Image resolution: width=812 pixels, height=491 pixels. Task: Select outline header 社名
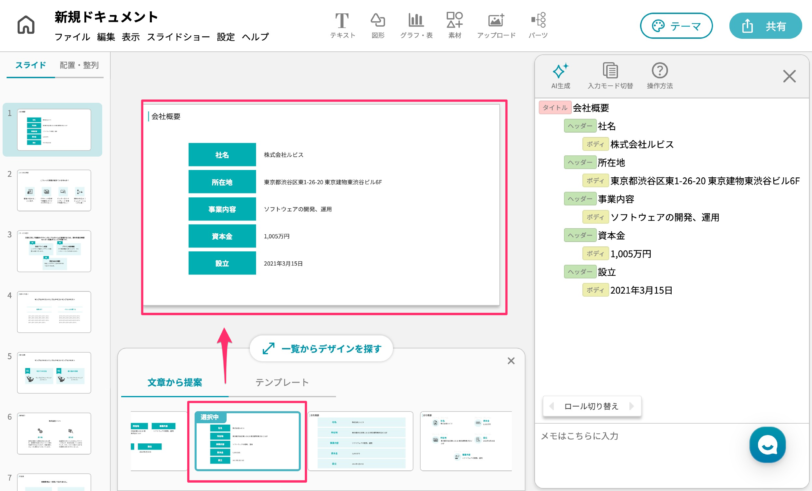tap(606, 126)
